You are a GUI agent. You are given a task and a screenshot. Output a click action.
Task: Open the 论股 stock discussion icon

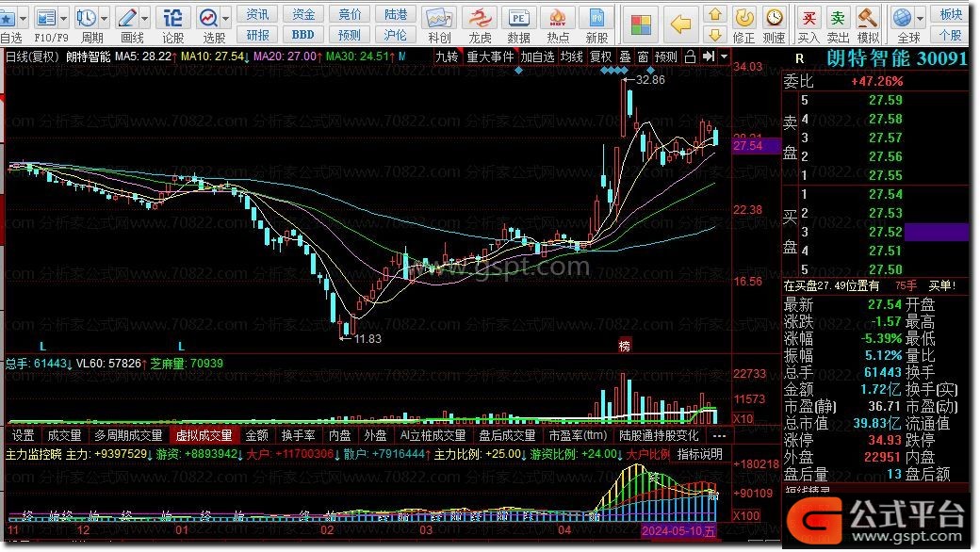(x=172, y=18)
